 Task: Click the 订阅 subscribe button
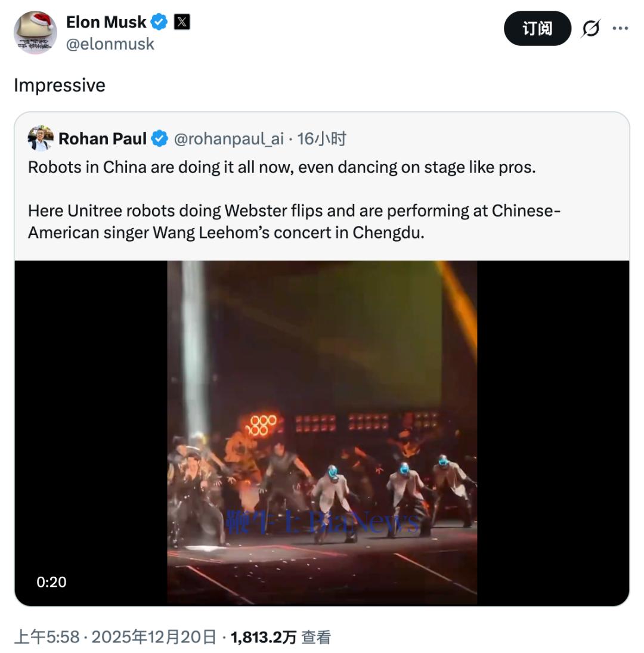537,28
